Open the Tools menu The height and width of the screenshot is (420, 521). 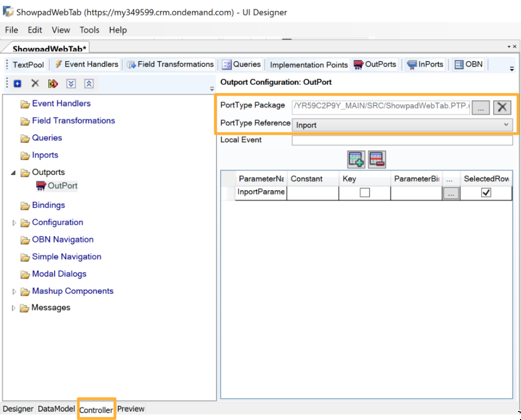[89, 30]
